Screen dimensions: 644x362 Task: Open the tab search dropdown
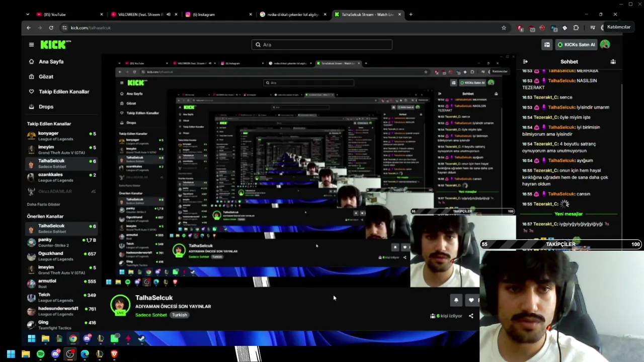pos(28,15)
